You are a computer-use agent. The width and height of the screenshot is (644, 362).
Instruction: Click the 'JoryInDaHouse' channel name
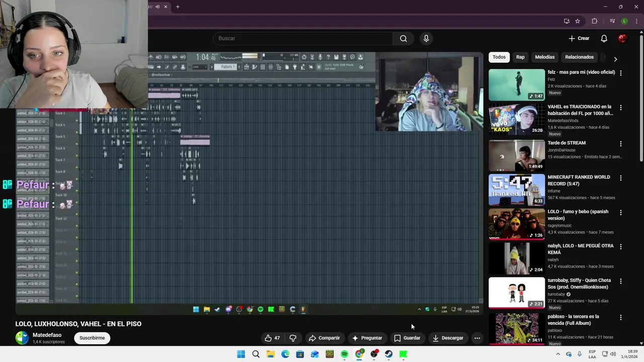561,150
